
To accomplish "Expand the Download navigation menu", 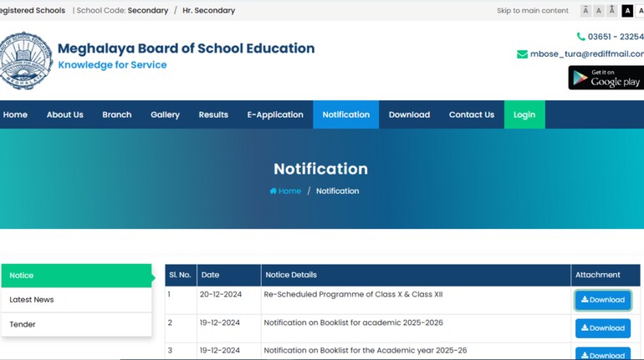I will point(409,114).
